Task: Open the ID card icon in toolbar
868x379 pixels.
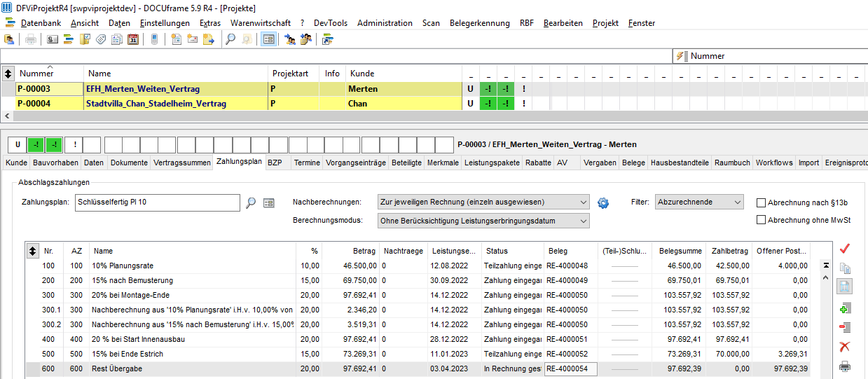Action: (53, 39)
